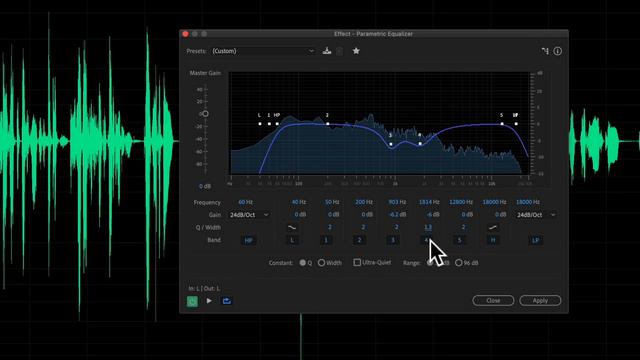This screenshot has width=640, height=360.
Task: Save the current settings as a preset
Action: click(327, 51)
